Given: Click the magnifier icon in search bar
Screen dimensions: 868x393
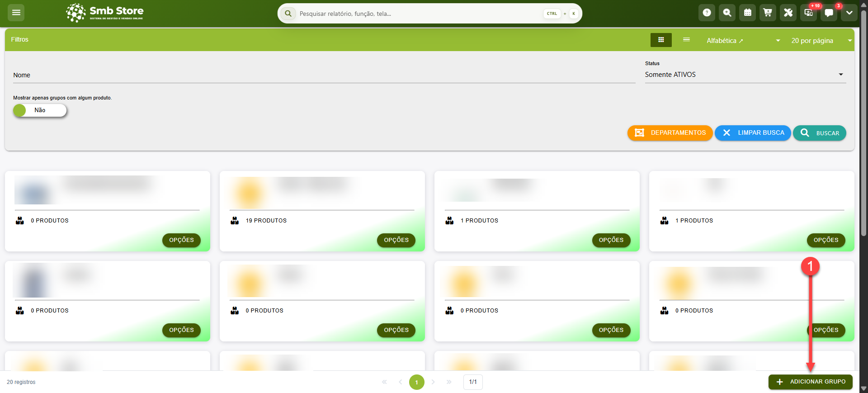Looking at the screenshot, I should tap(288, 14).
